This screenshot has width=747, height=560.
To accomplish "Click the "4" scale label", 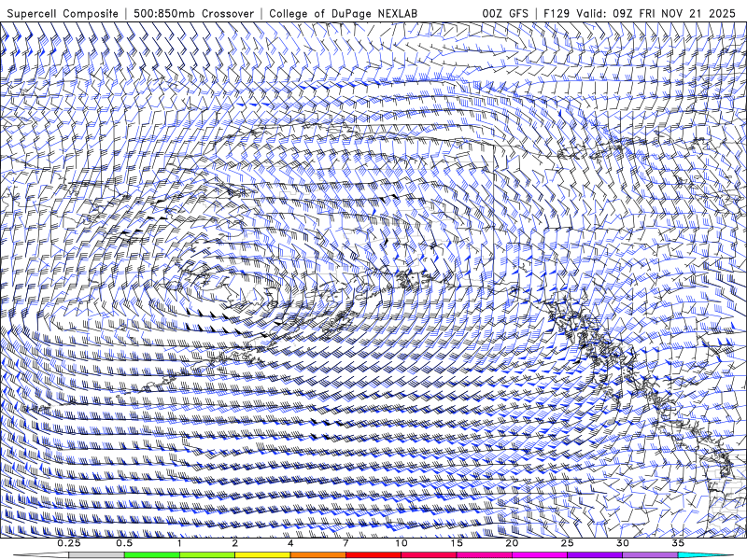I will pos(290,543).
